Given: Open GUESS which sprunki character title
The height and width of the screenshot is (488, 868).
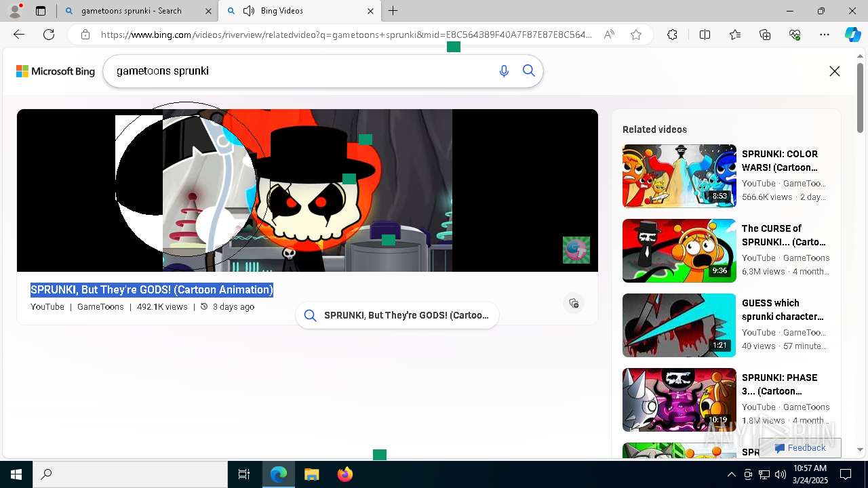Looking at the screenshot, I should pos(783,310).
